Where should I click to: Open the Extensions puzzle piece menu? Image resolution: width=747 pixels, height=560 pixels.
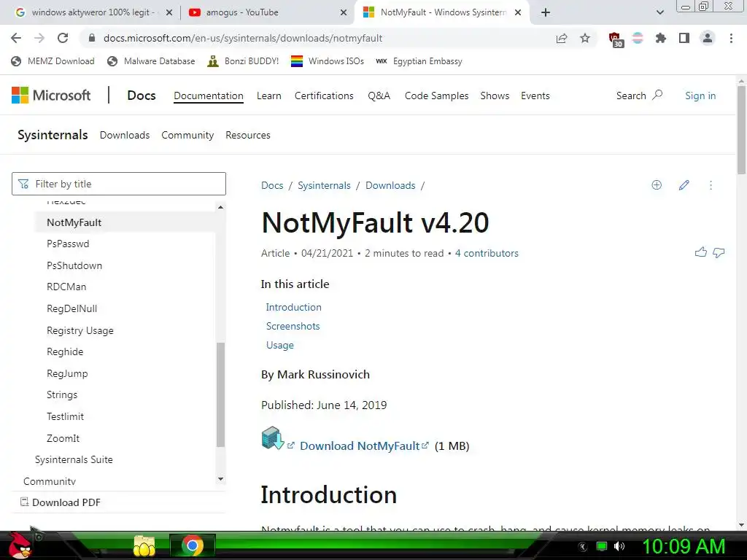click(x=661, y=38)
